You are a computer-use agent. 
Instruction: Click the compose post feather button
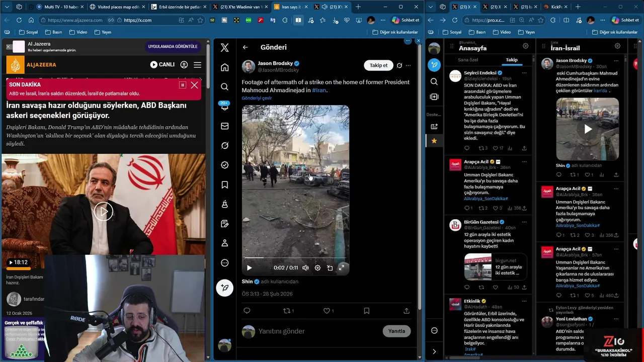pyautogui.click(x=225, y=288)
